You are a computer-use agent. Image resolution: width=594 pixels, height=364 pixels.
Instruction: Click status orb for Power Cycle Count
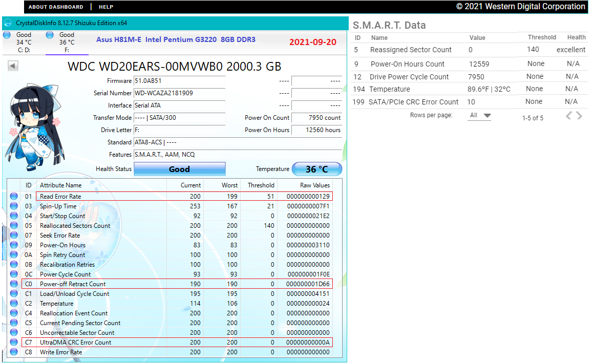[14, 274]
